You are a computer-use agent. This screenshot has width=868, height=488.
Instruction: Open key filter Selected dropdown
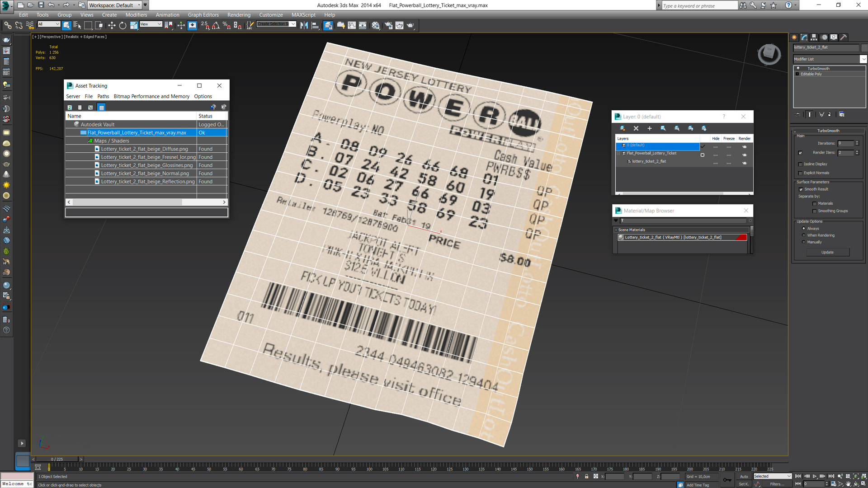772,476
